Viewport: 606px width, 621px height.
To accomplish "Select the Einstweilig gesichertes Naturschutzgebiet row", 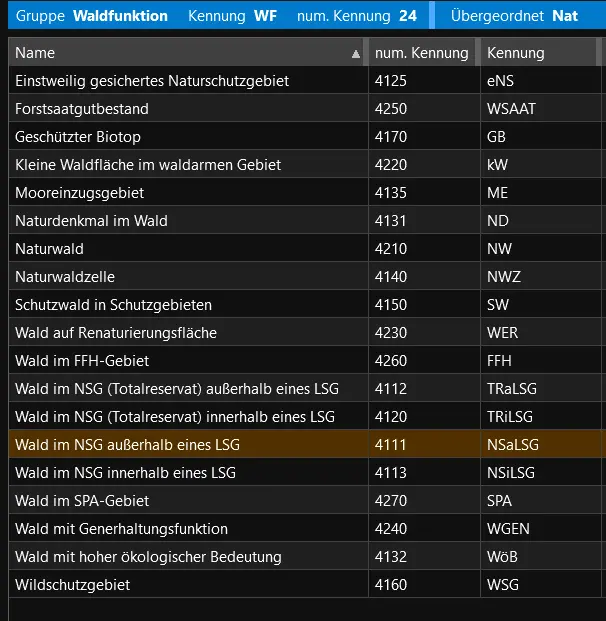I will pyautogui.click(x=152, y=81).
